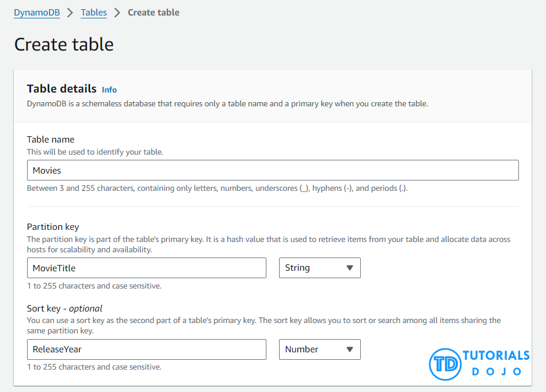Click the chevron between DynamoDB and Tables
Screen dimensions: 546x392
pyautogui.click(x=70, y=13)
